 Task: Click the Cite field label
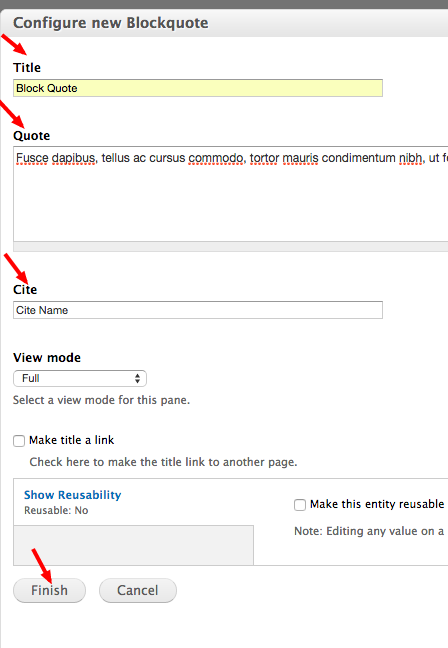pyautogui.click(x=25, y=289)
